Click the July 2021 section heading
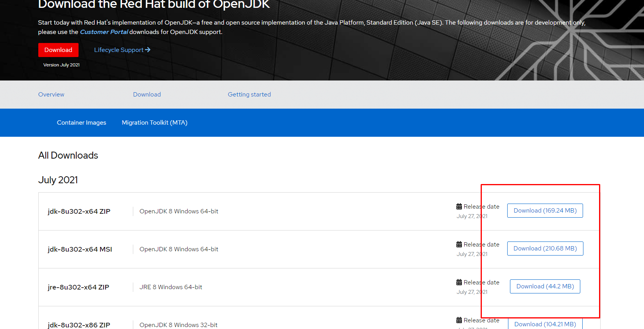 tap(58, 180)
